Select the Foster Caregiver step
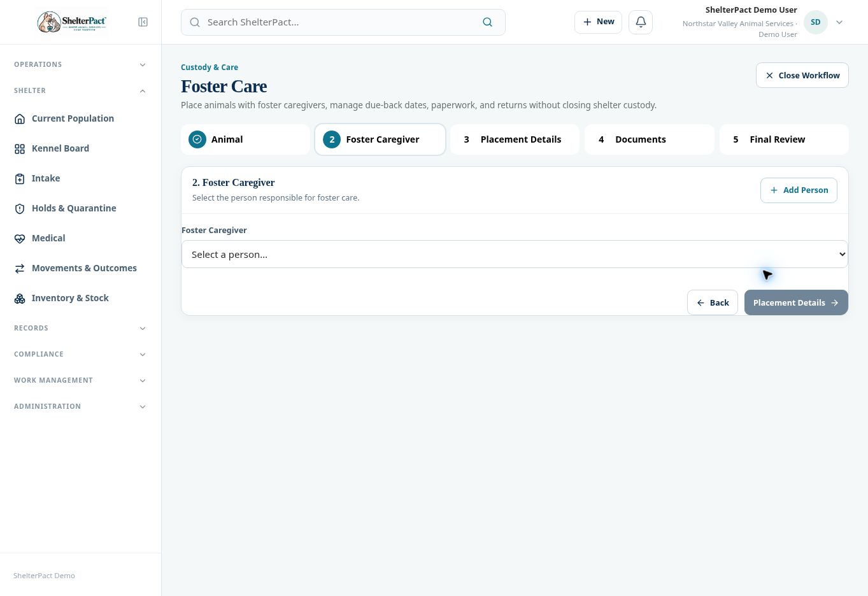868x596 pixels. [380, 139]
